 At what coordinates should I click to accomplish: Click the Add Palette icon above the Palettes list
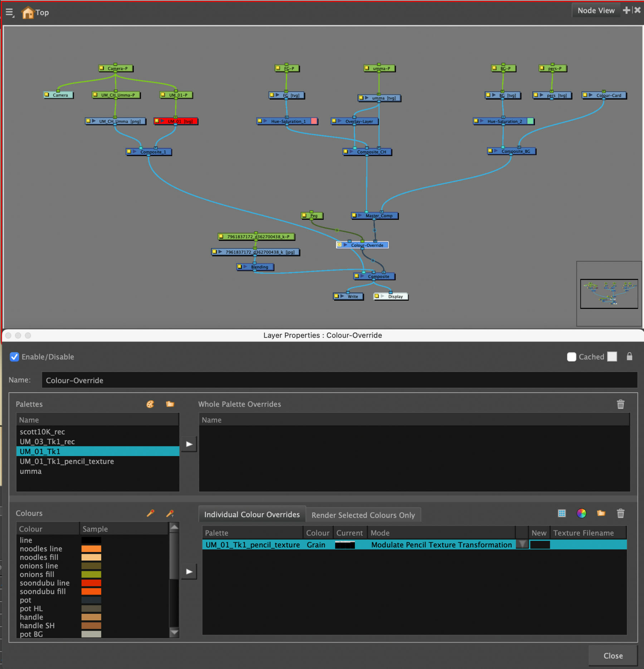[150, 404]
